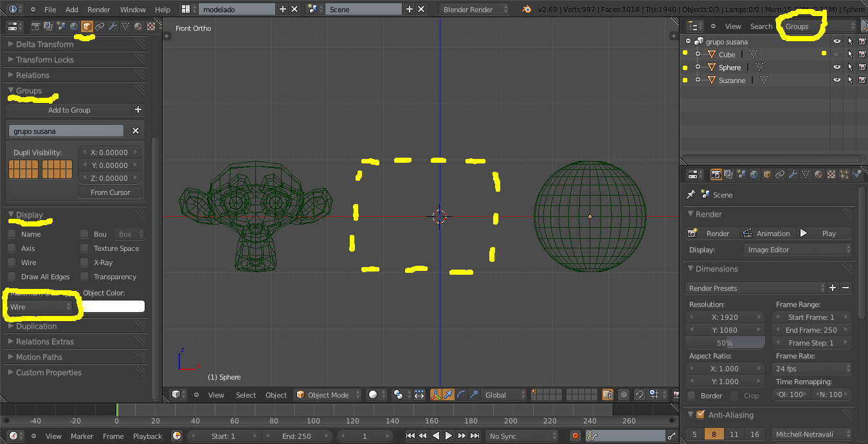Open the outliner Search menu
The width and height of the screenshot is (868, 444).
[x=761, y=26]
